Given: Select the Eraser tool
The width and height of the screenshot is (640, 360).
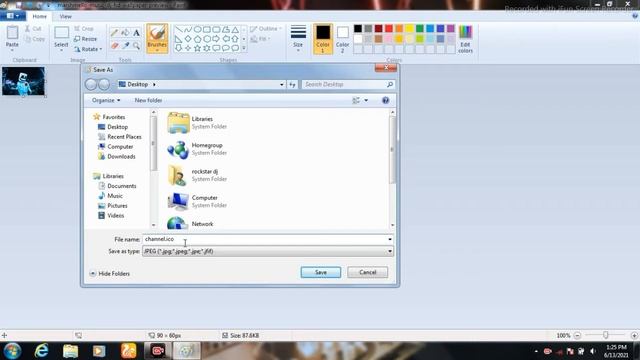Looking at the screenshot, I should pos(114,46).
